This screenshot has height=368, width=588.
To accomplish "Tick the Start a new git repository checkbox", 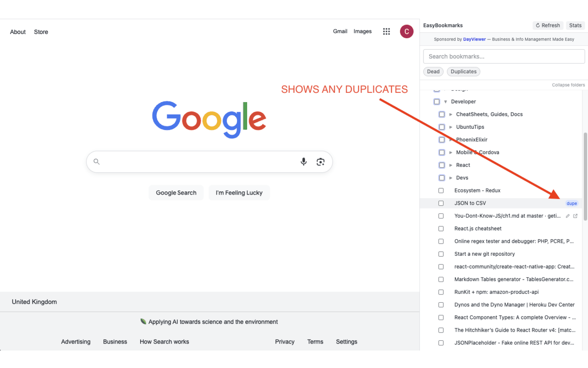I will 441,254.
